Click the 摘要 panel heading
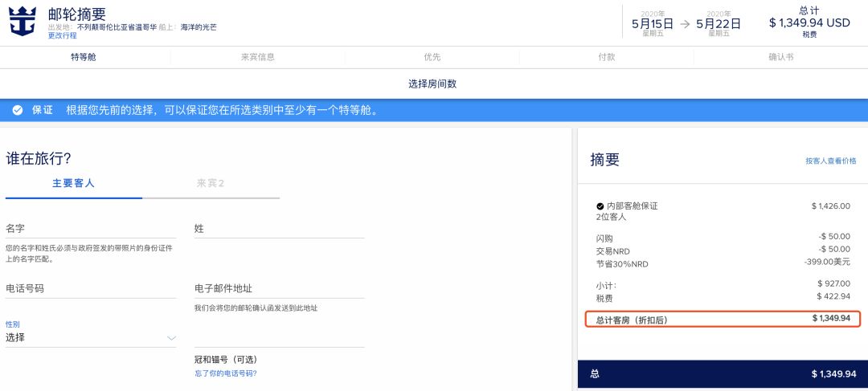Screen dimensions: 868x391 (x=605, y=160)
